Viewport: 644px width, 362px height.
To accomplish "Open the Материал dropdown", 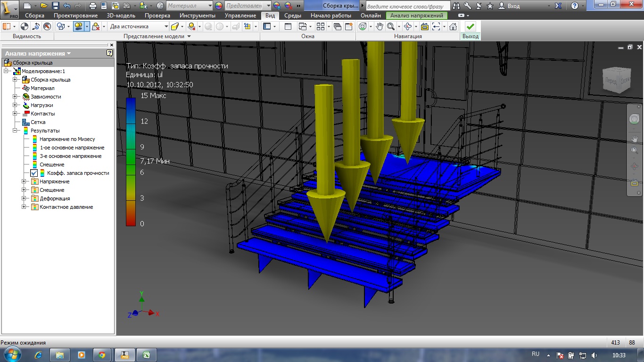I will click(190, 6).
